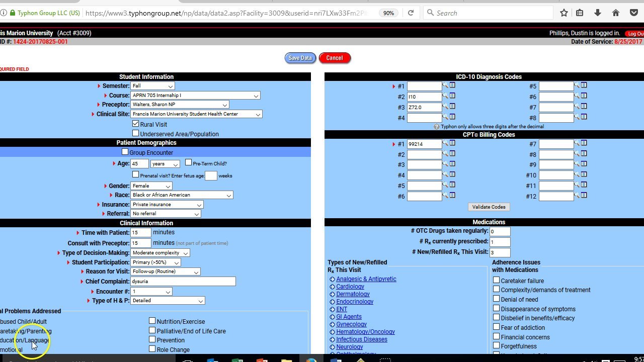Open the Type of Decision-Making dropdown
This screenshot has width=644, height=362.
(x=160, y=253)
